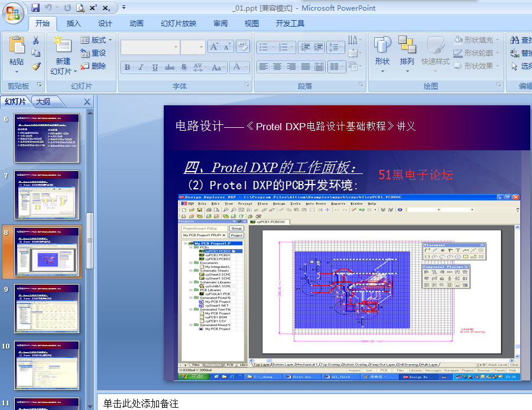Image resolution: width=532 pixels, height=410 pixels.
Task: Open the line spacing dropdown
Action: coord(336,47)
